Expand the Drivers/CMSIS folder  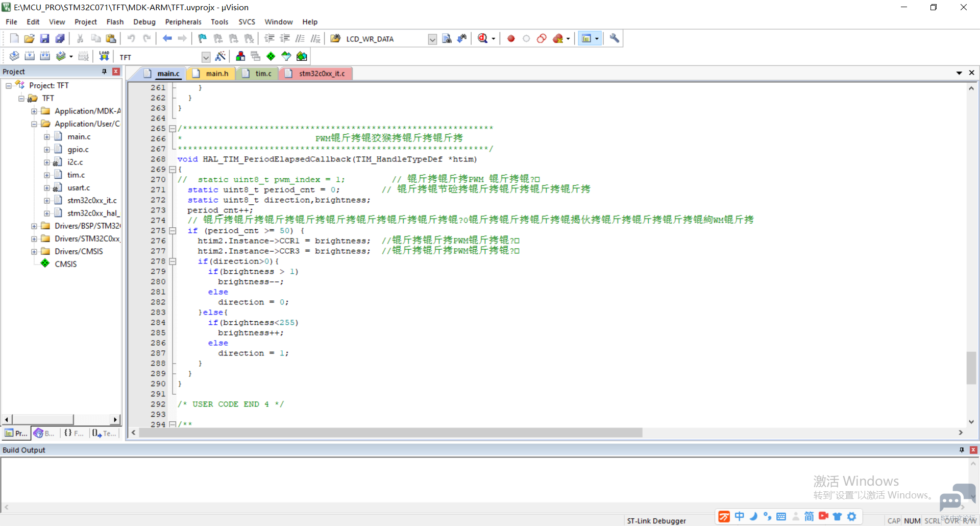pyautogui.click(x=34, y=252)
